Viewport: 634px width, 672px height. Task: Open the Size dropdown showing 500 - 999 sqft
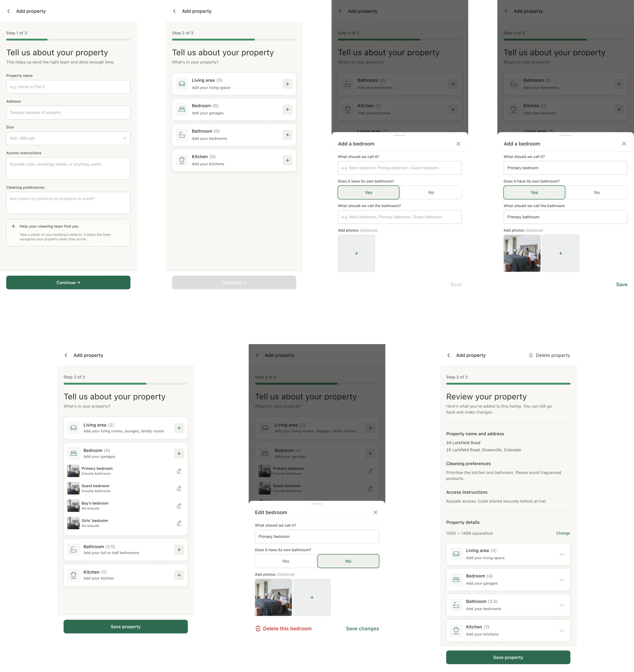(68, 138)
